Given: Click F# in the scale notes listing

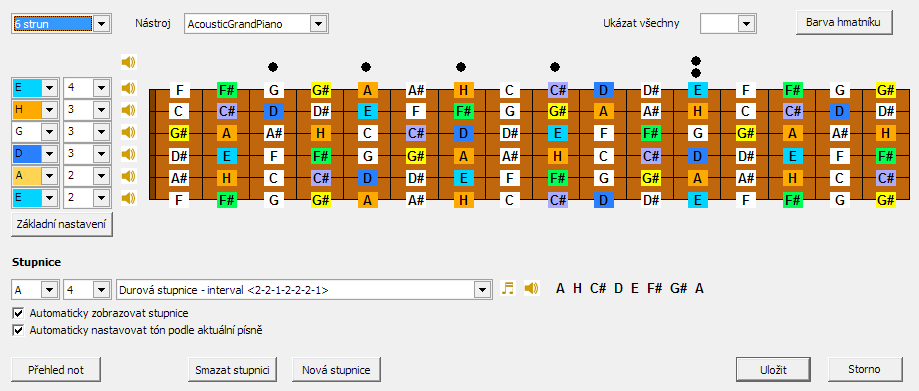Looking at the screenshot, I should pyautogui.click(x=655, y=288).
